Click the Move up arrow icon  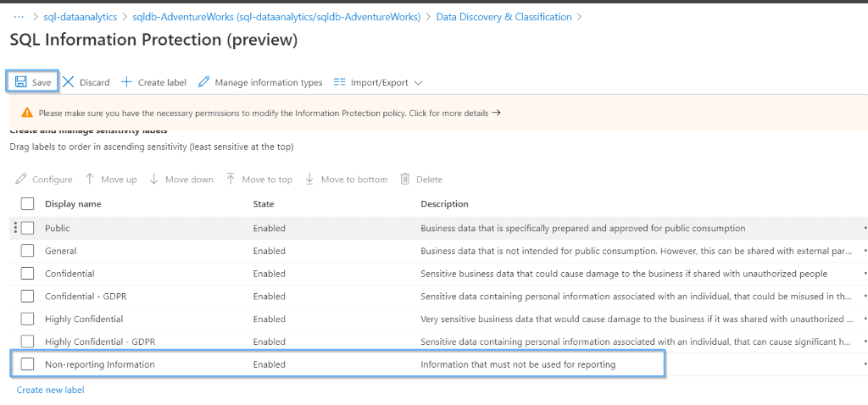pyautogui.click(x=90, y=180)
